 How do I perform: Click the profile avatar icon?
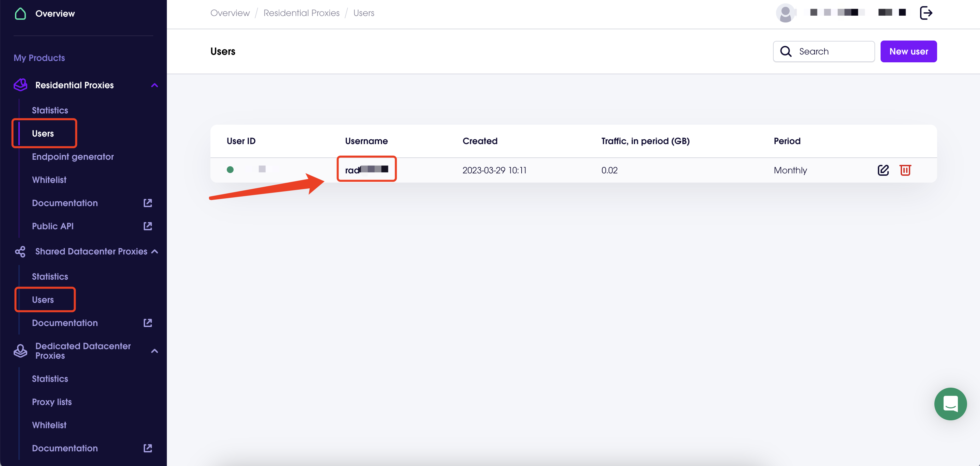click(x=786, y=13)
